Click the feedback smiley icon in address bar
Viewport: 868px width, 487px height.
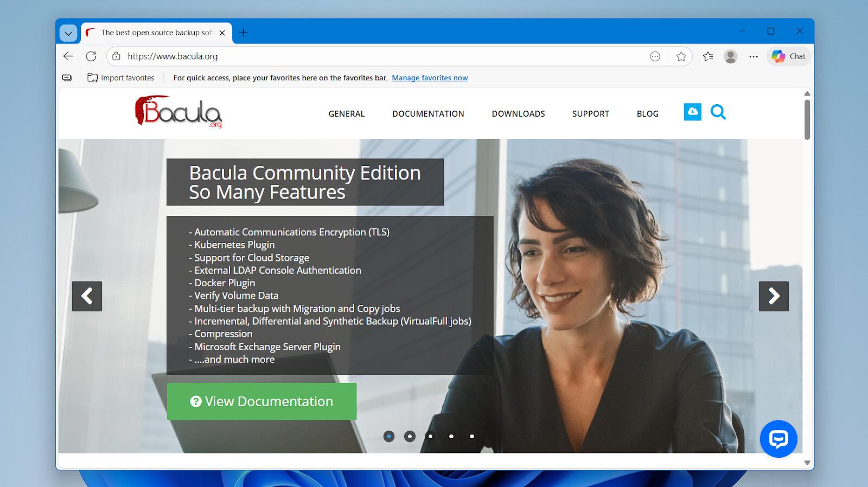[655, 56]
